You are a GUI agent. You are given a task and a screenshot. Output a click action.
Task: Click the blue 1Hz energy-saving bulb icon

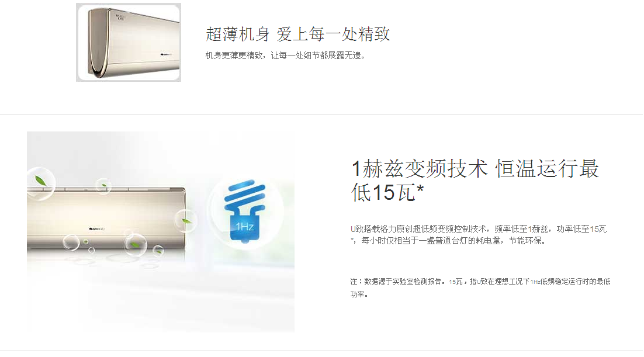pyautogui.click(x=245, y=211)
